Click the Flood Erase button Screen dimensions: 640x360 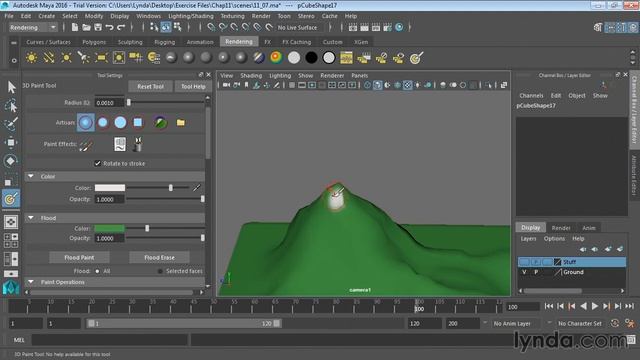click(x=159, y=258)
